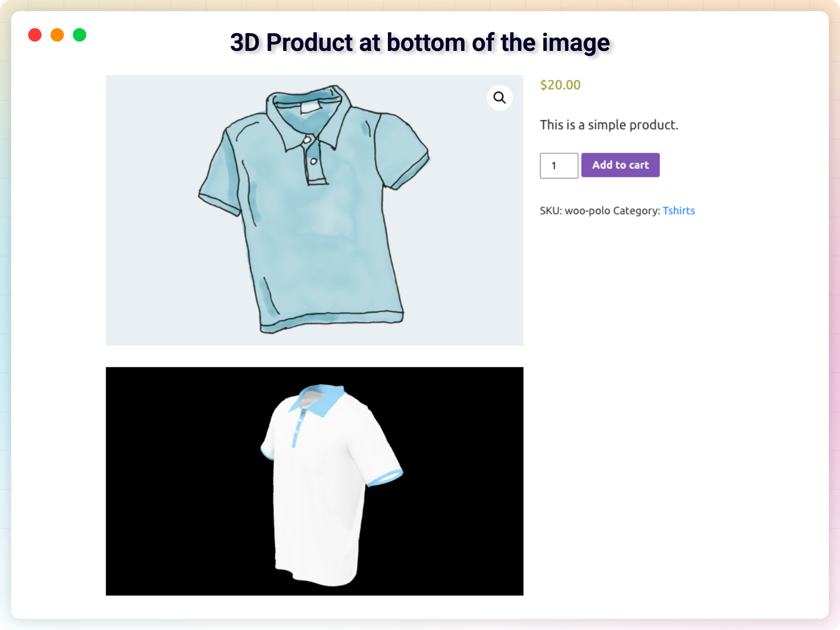
Task: Click the blue polo shirt product image
Action: click(315, 210)
